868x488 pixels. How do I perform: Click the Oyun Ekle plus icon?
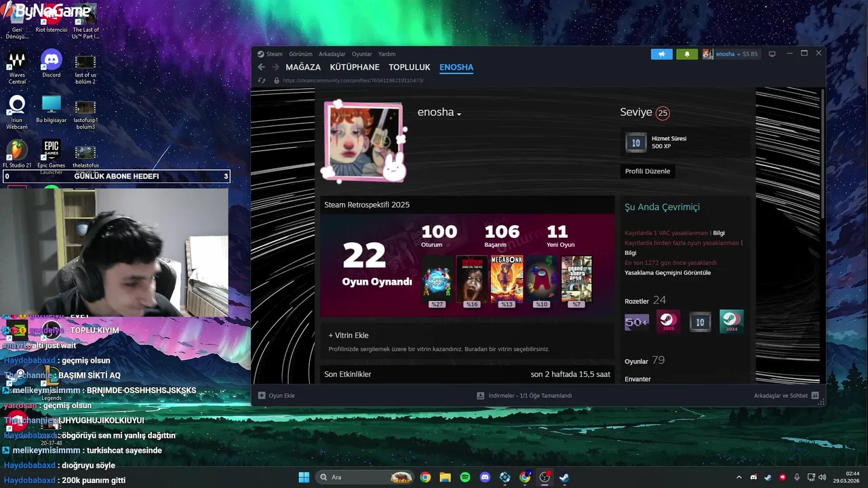pos(262,396)
